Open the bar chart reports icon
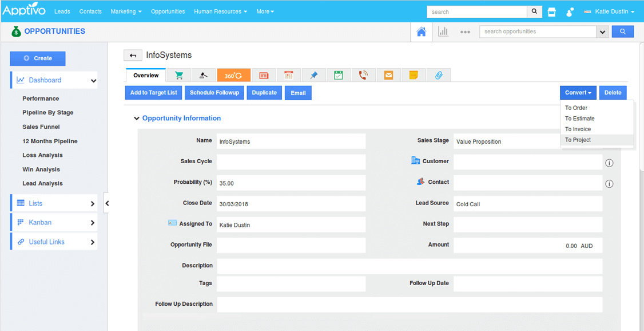The width and height of the screenshot is (644, 331). [443, 31]
